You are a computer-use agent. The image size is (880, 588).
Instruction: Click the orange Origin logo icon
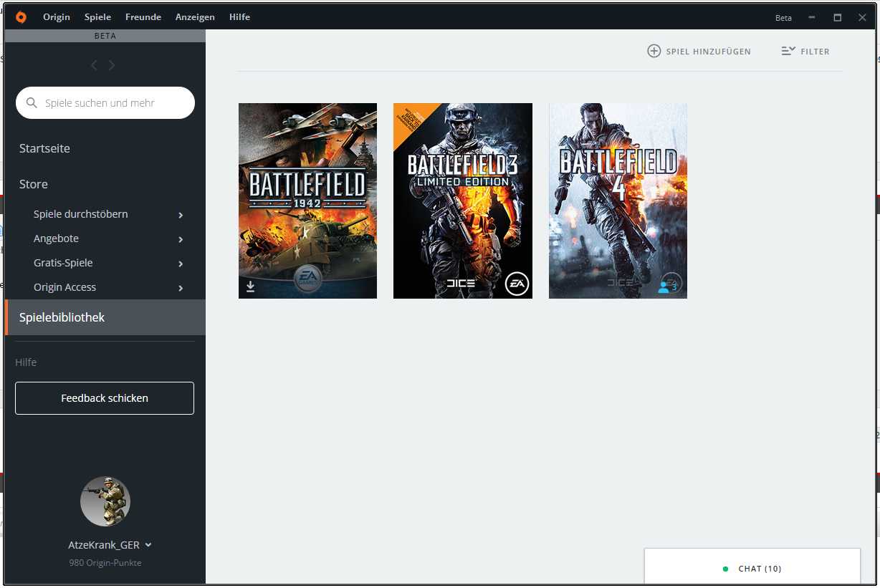[x=21, y=17]
